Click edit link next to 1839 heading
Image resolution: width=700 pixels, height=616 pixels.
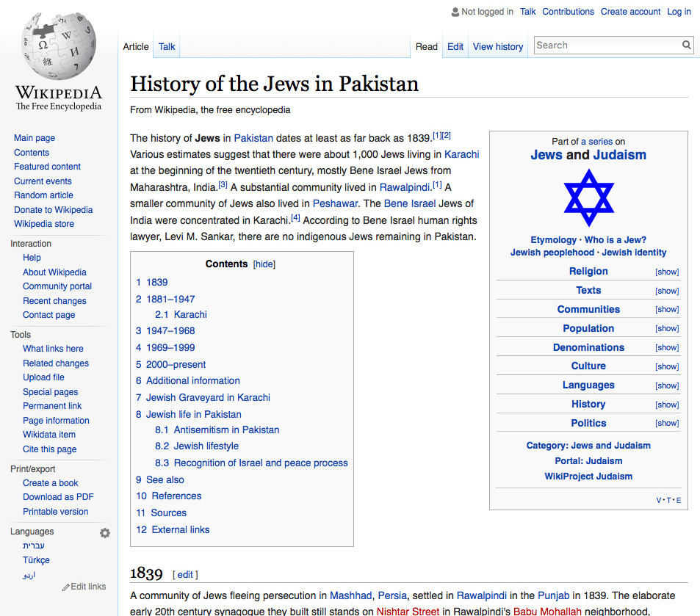click(x=185, y=575)
